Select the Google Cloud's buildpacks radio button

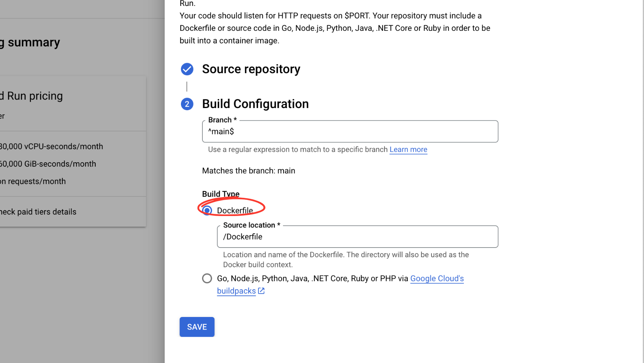pyautogui.click(x=207, y=278)
